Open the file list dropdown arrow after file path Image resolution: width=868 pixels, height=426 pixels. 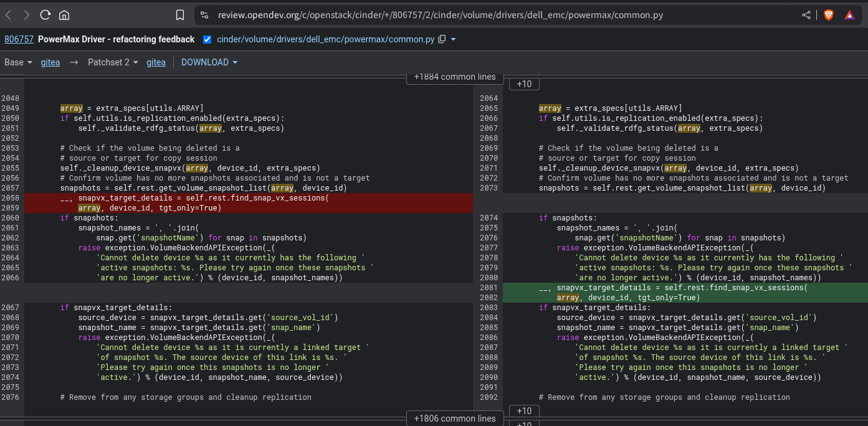pos(453,39)
